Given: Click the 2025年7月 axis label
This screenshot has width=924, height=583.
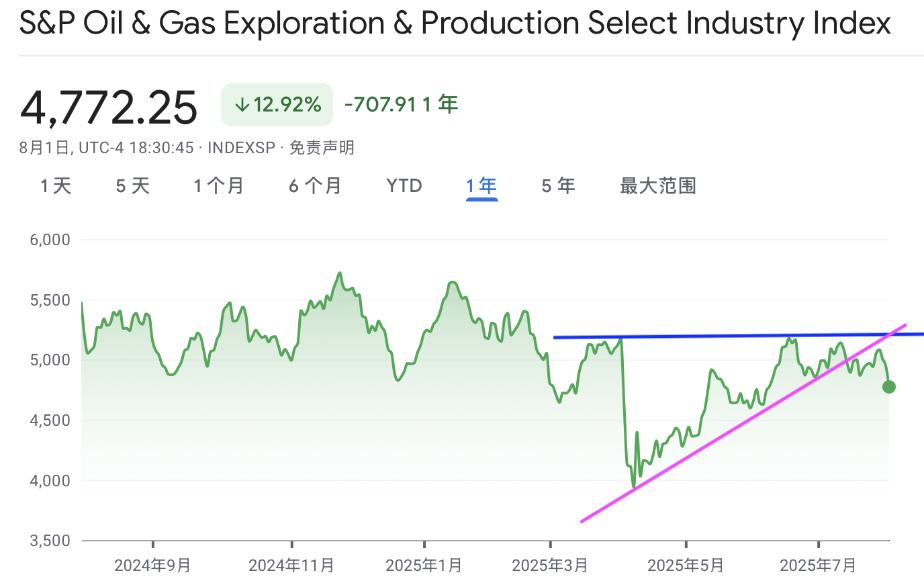Looking at the screenshot, I should click(x=819, y=566).
